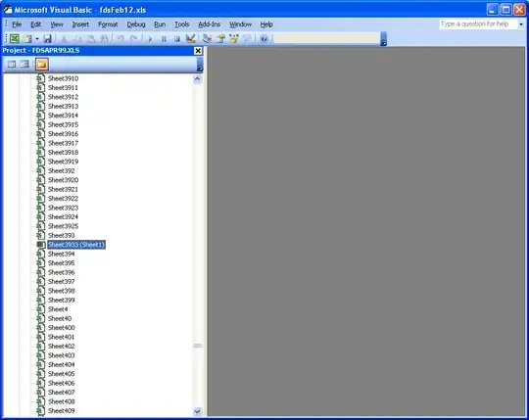Click the Type a question for help box
Image resolution: width=529 pixels, height=420 pixels.
point(478,23)
